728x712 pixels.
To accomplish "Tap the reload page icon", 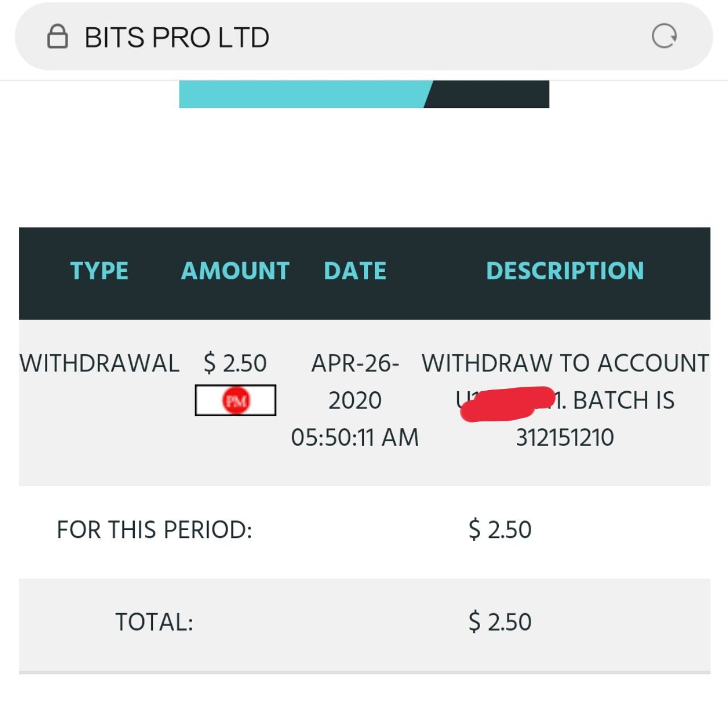I will point(664,36).
